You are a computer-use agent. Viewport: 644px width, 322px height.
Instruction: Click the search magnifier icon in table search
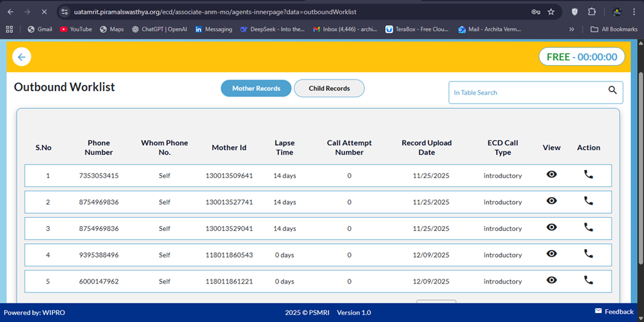coord(612,90)
